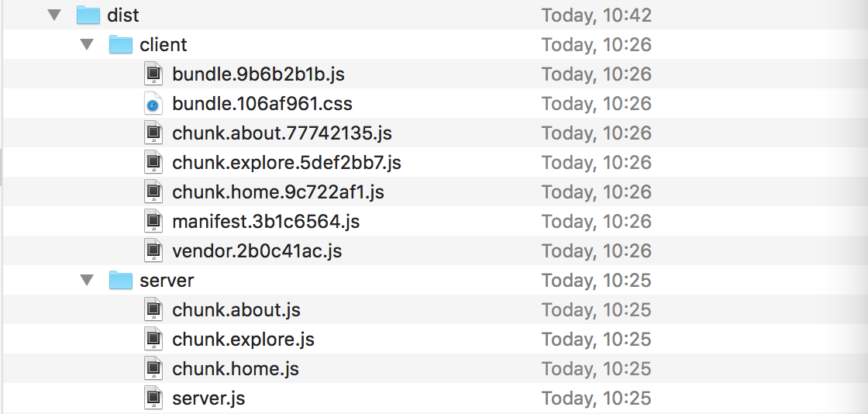Select the server.js file name
The image size is (868, 414).
(x=208, y=398)
